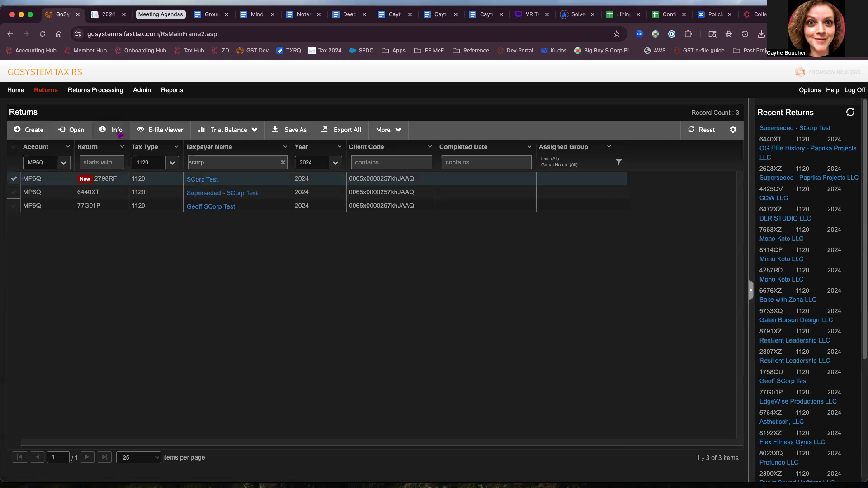Check the 6440XT return row checkbox
The height and width of the screenshot is (488, 868).
(x=14, y=192)
